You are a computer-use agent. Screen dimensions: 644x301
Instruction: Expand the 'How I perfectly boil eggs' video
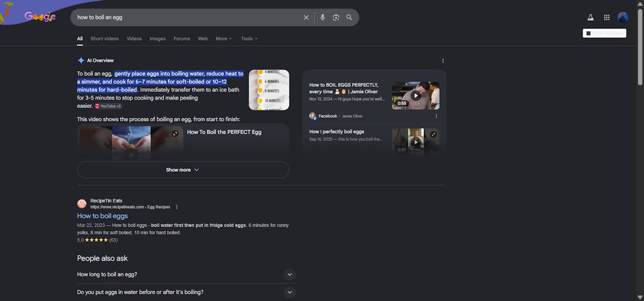(433, 134)
